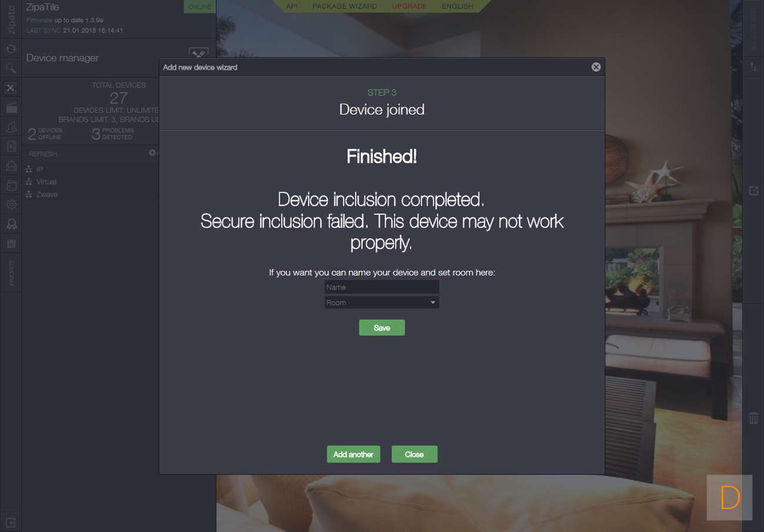Click the Save button for device name
764x532 pixels.
click(x=382, y=328)
